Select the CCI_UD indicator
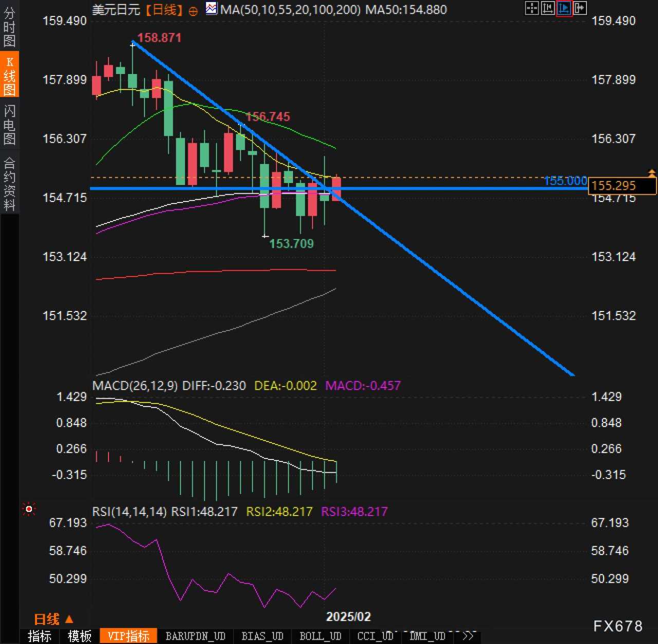 click(x=375, y=636)
